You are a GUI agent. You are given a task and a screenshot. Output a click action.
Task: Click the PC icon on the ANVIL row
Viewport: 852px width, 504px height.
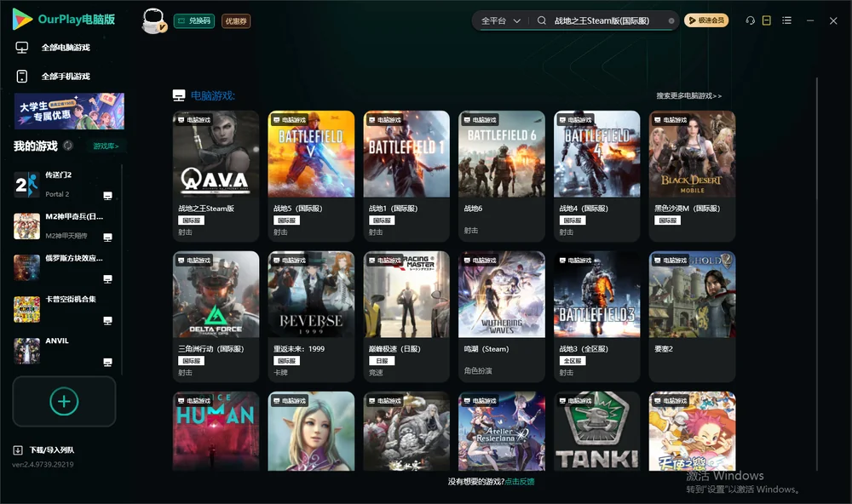coord(107,363)
